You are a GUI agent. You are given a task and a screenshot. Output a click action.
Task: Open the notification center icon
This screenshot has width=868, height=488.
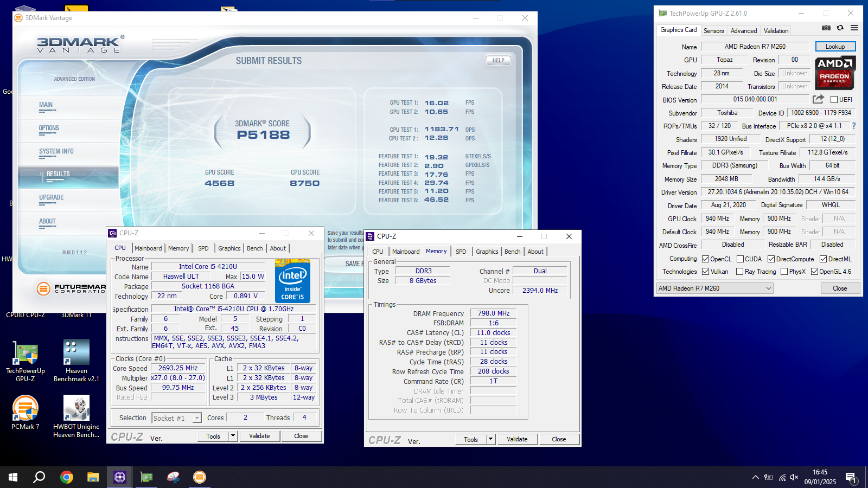pyautogui.click(x=851, y=478)
